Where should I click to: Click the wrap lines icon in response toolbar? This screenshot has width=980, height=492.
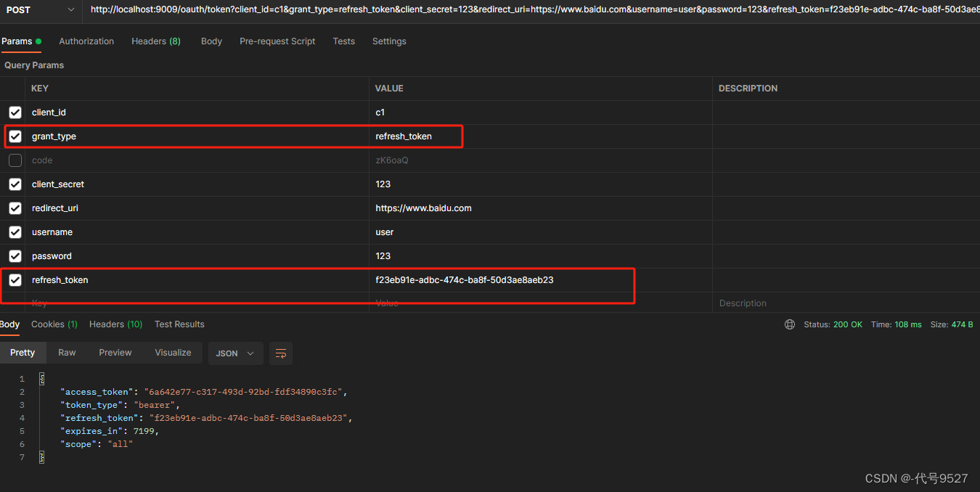coord(281,353)
